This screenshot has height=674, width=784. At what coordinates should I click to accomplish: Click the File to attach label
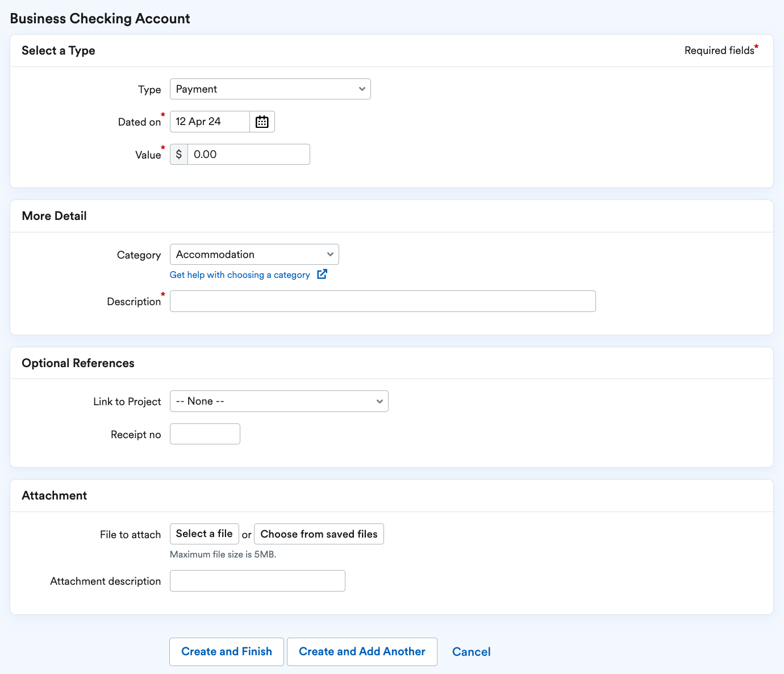(x=131, y=535)
